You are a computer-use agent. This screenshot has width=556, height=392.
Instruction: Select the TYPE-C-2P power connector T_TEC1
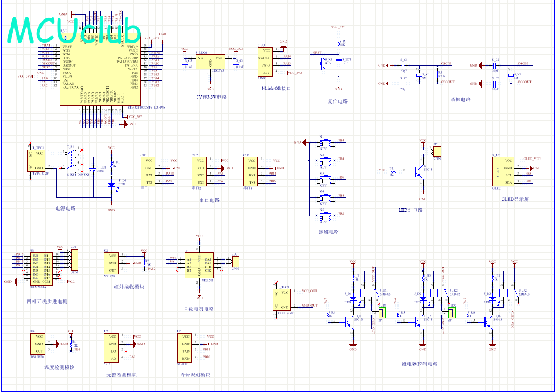coord(36,161)
